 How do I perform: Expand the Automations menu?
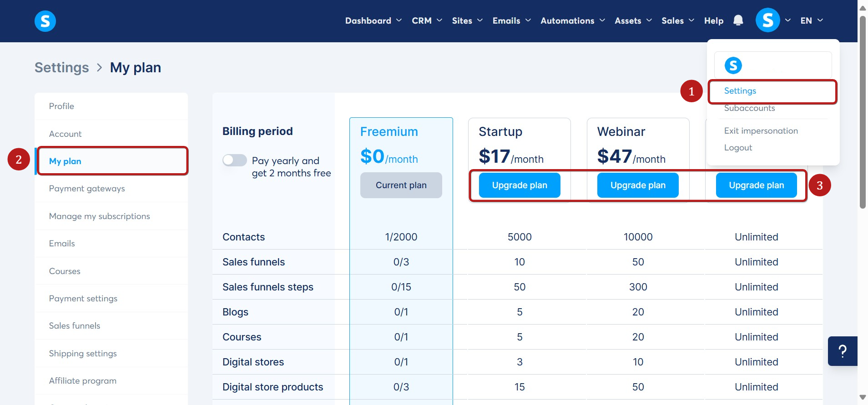tap(572, 20)
